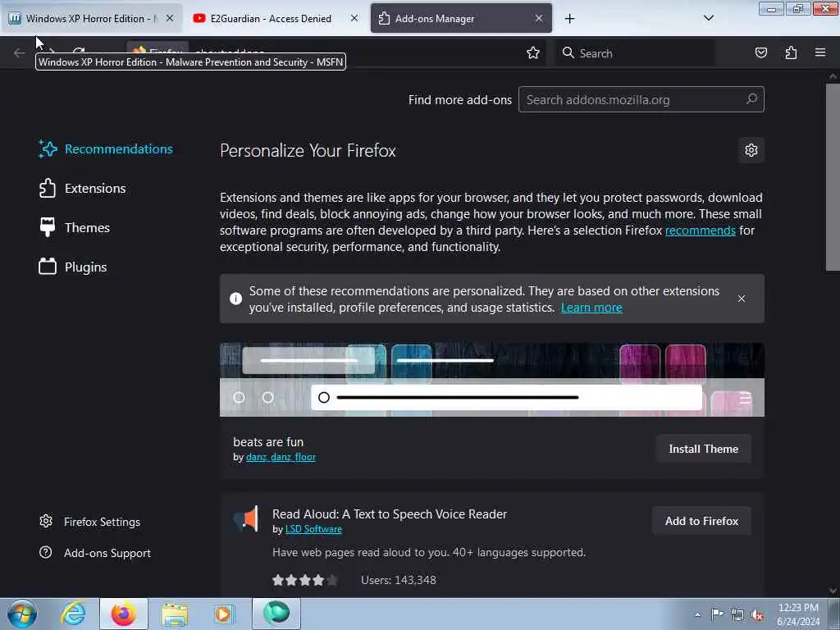Open the Recommendations sidebar section
Viewport: 840px width, 630px height.
[x=106, y=149]
